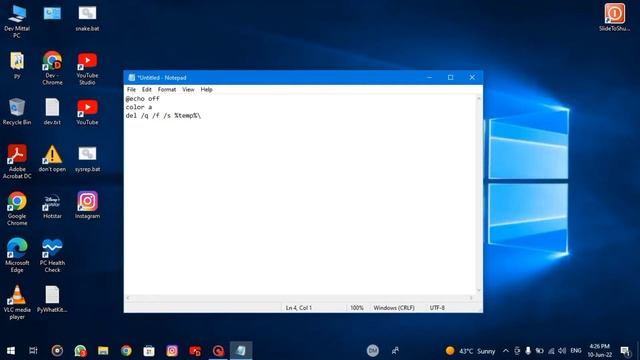Image resolution: width=640 pixels, height=360 pixels.
Task: Select the unlabeled blue desktop icon beside Dev Mittal PC
Action: click(x=52, y=13)
